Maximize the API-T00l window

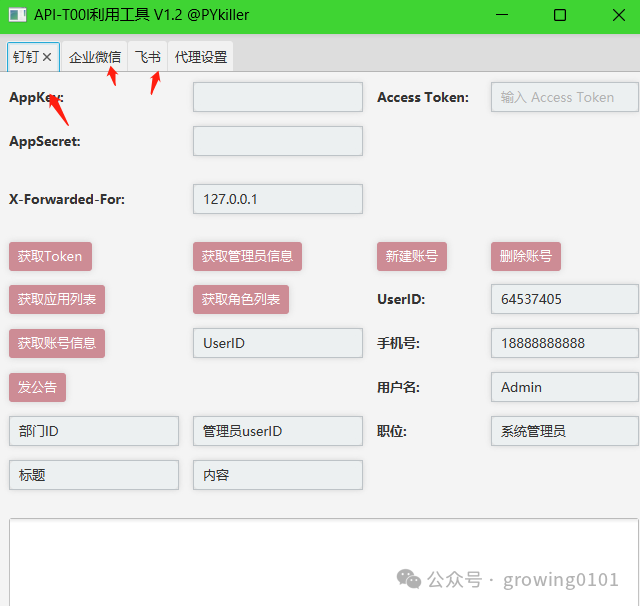point(560,15)
